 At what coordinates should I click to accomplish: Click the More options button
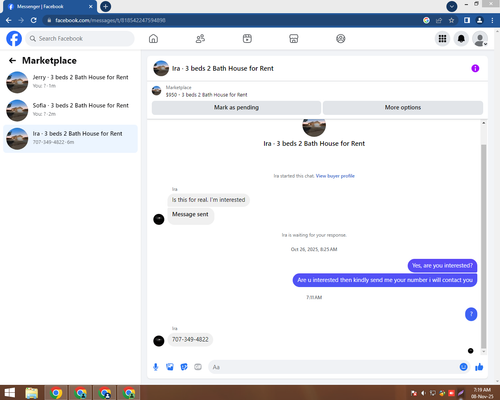pyautogui.click(x=403, y=107)
